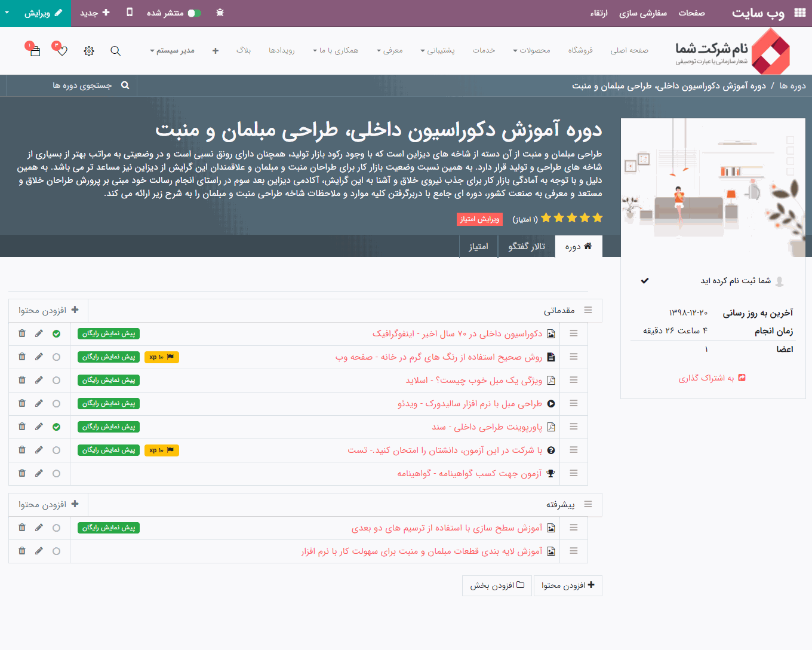Viewport: 812px width, 650px height.
Task: Click drag handle of ویدئو lesson row
Action: click(574, 403)
